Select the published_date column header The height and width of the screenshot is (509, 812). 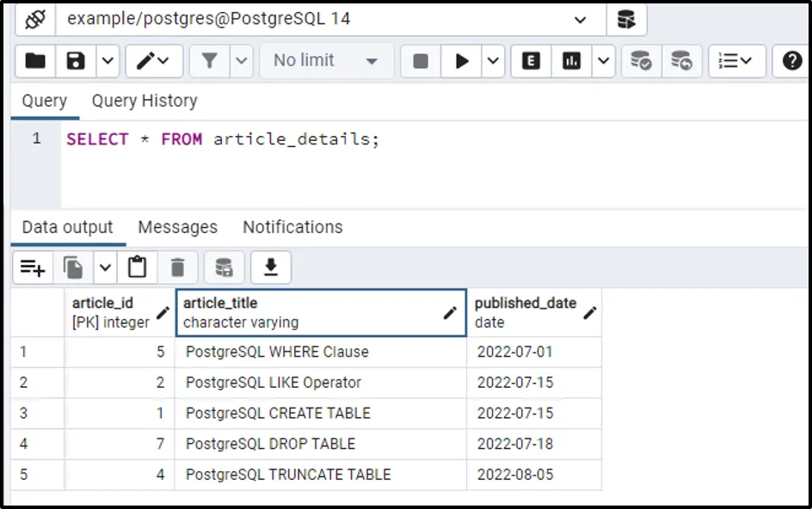[526, 312]
